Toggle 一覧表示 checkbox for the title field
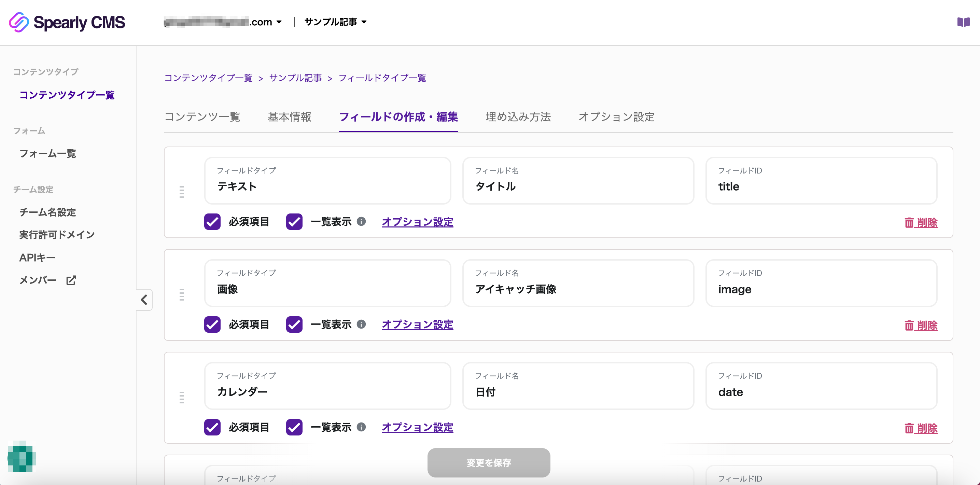 (x=294, y=221)
